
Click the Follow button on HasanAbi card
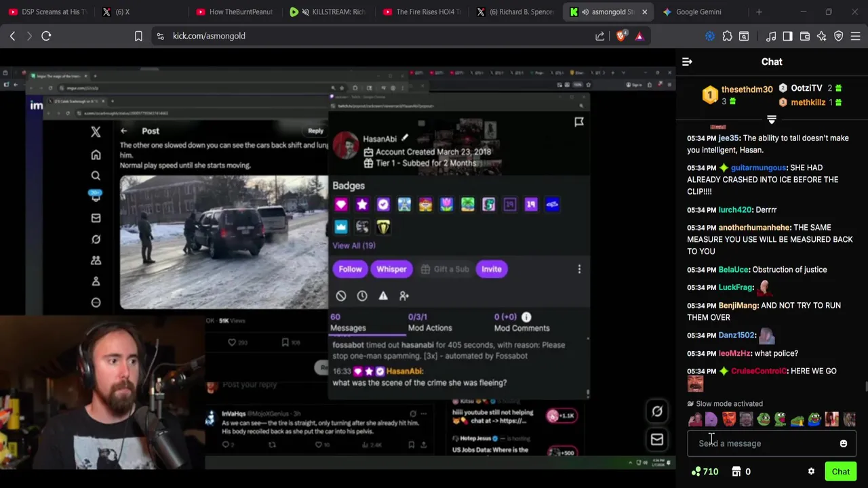[351, 269]
